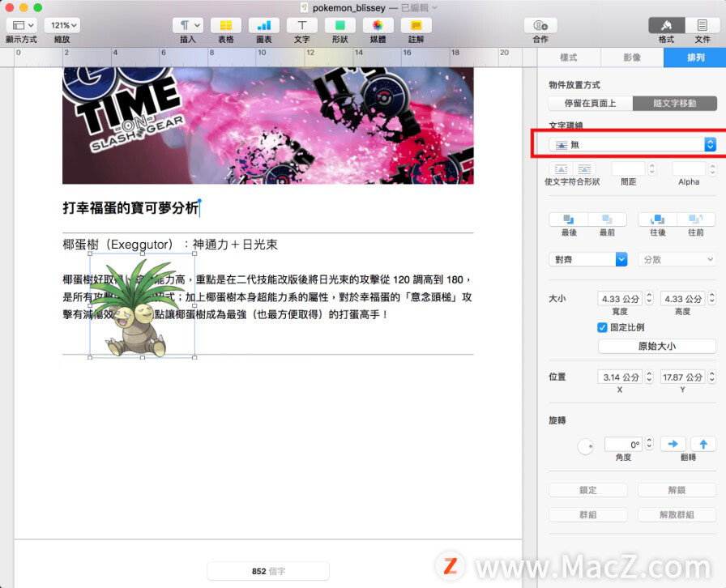This screenshot has width=726, height=588.
Task: Open the 文件 document inspector
Action: pos(703,25)
